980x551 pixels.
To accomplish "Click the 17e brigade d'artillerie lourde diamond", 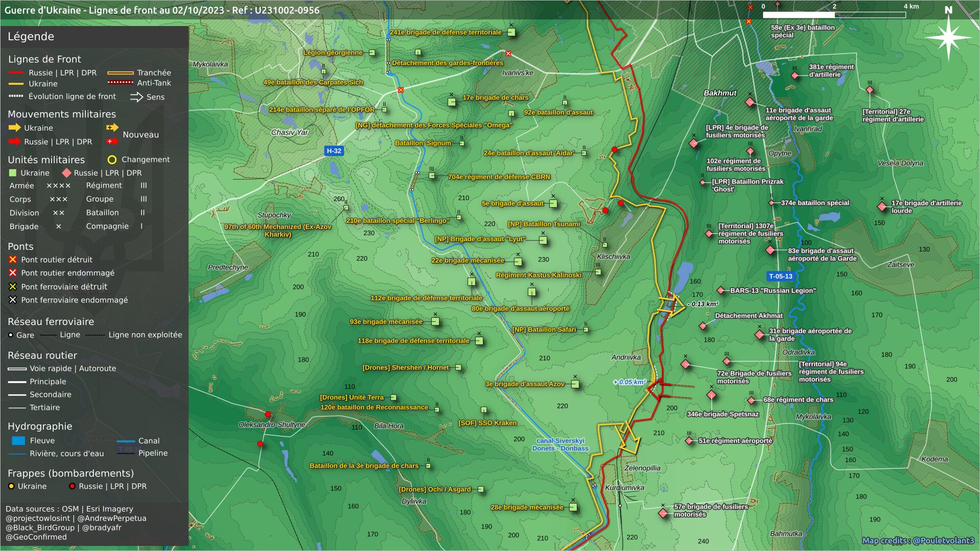I will pos(882,207).
